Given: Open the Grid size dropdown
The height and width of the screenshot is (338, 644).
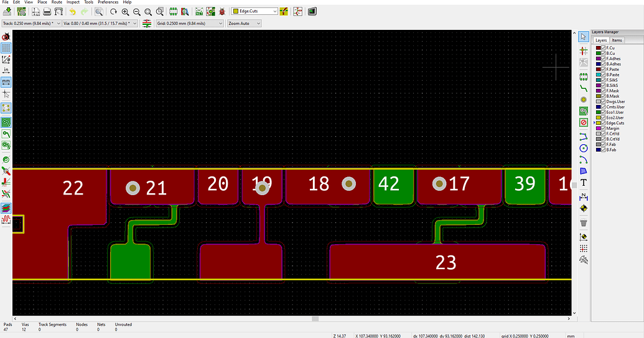Looking at the screenshot, I should pos(189,24).
